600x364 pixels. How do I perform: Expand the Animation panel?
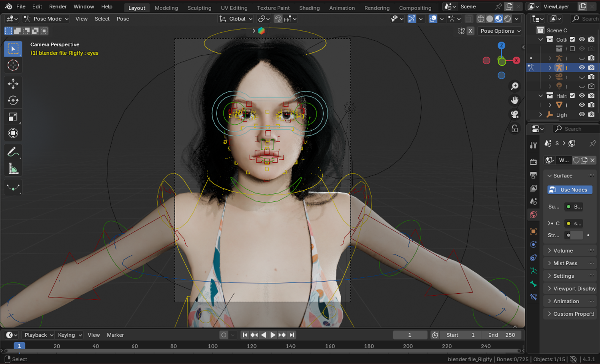point(570,301)
